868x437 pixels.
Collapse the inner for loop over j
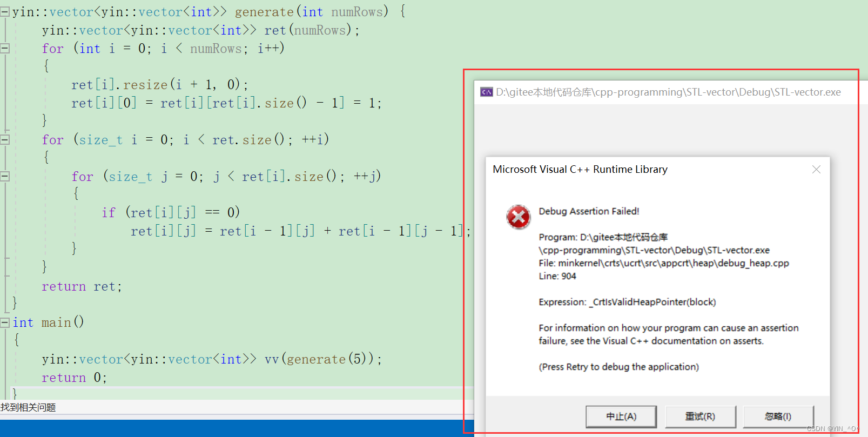click(x=5, y=176)
